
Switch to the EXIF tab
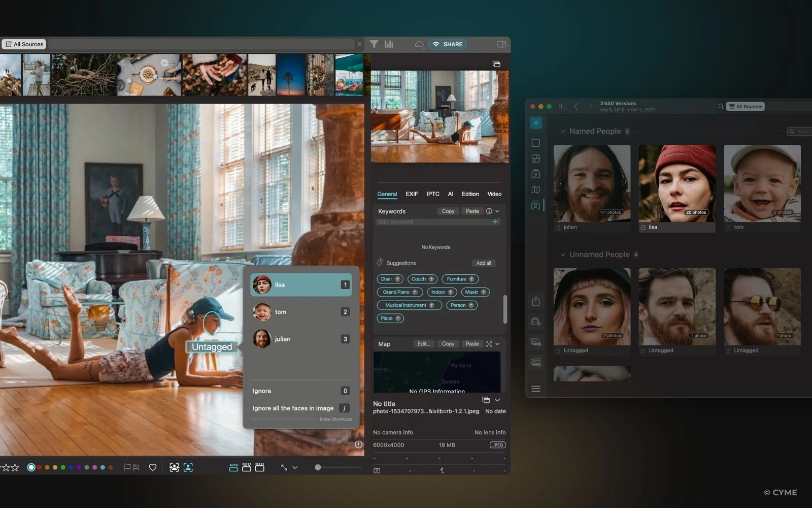(412, 194)
